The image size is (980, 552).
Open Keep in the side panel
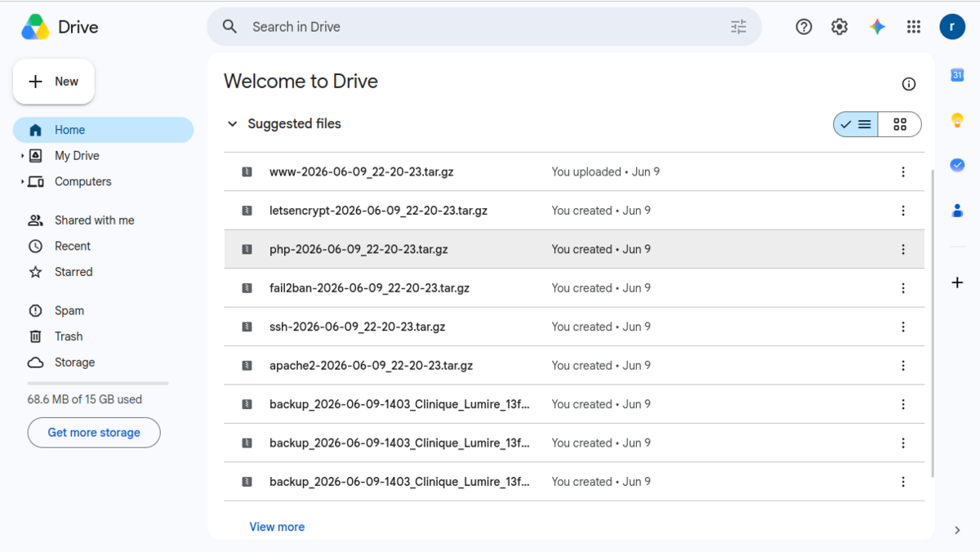pos(957,120)
